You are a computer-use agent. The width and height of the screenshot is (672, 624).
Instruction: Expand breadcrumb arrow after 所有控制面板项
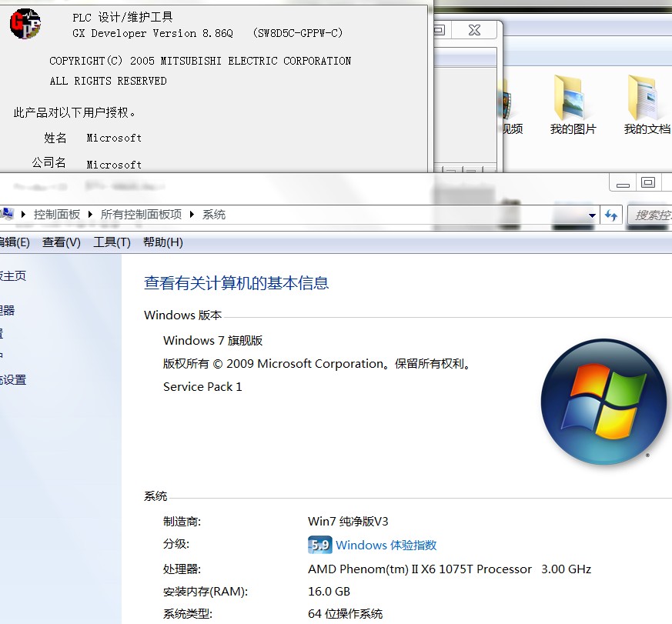pyautogui.click(x=192, y=215)
